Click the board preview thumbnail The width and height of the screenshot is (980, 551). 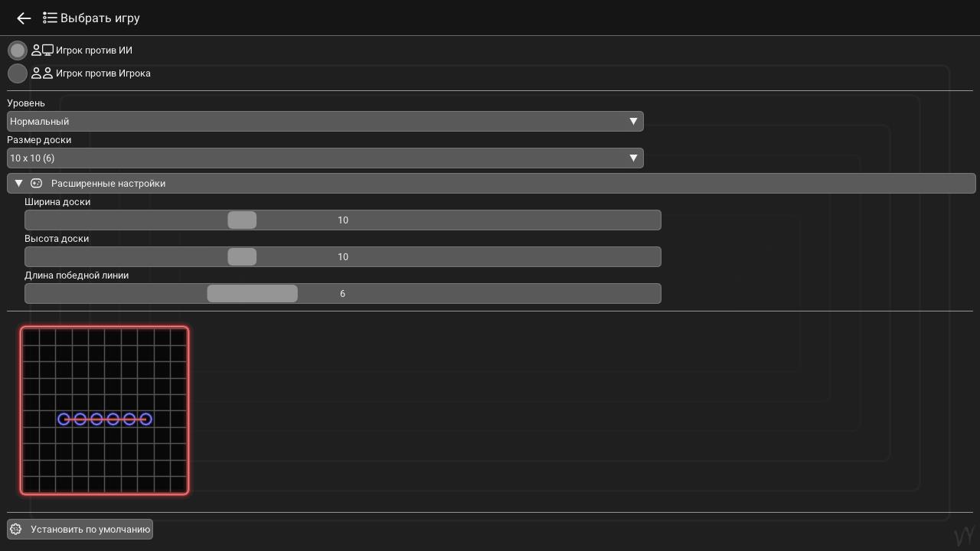coord(104,411)
